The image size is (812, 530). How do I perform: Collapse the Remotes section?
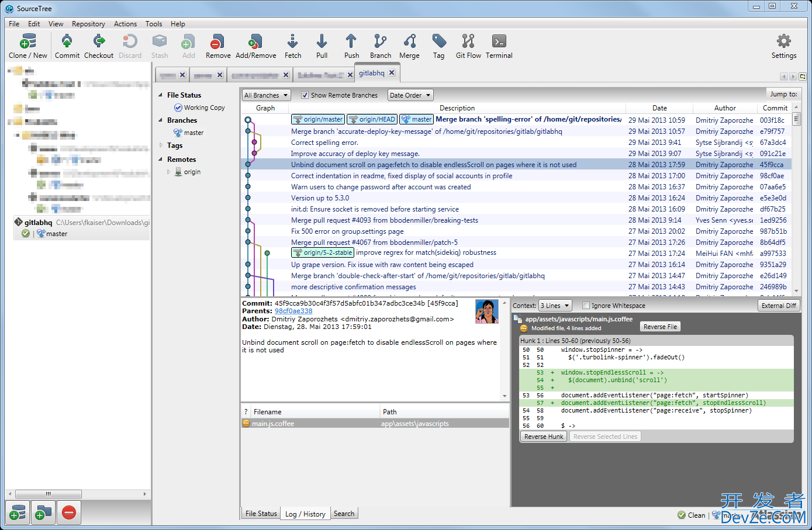[161, 159]
